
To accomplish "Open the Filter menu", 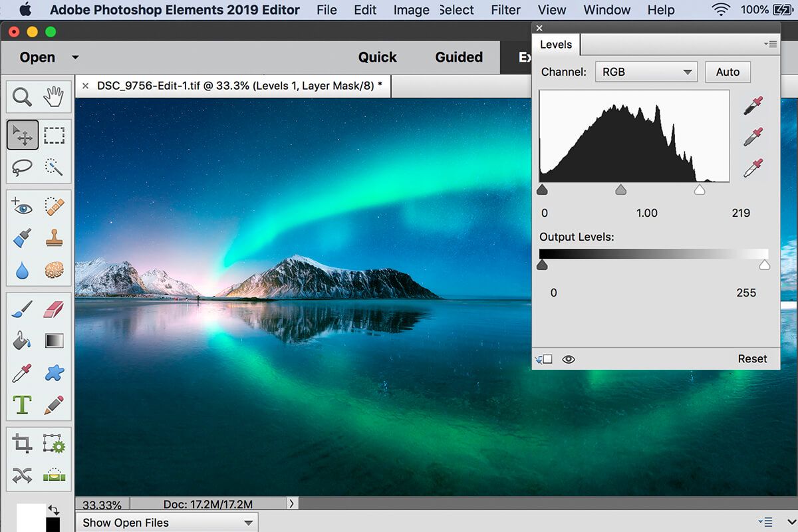I will tap(505, 10).
